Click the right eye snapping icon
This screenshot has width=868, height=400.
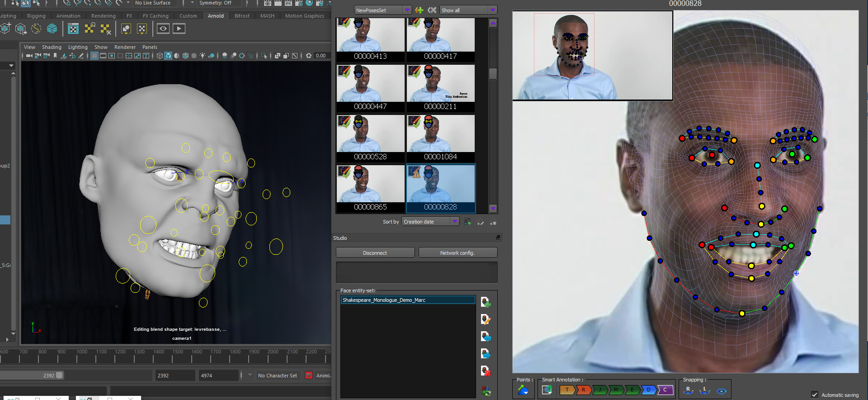click(x=689, y=390)
